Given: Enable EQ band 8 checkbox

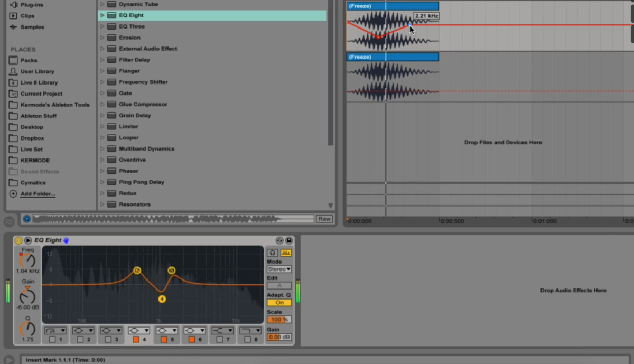Looking at the screenshot, I should pyautogui.click(x=248, y=340).
